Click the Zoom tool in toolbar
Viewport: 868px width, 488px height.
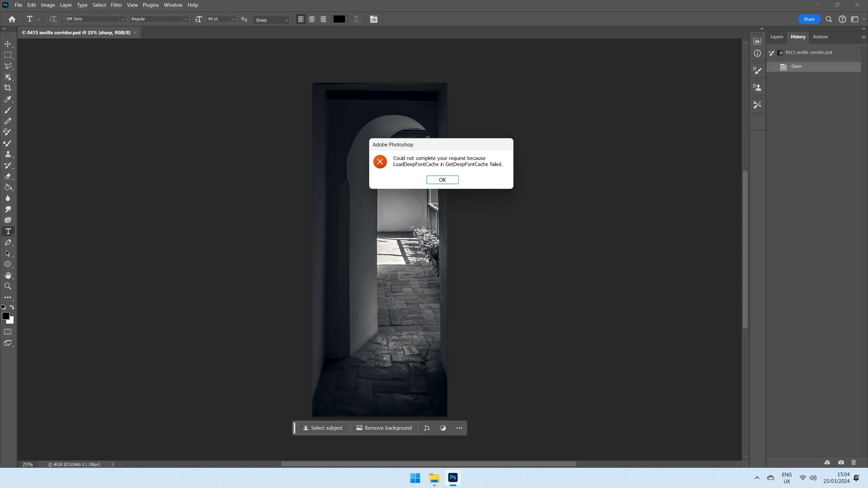(x=7, y=286)
